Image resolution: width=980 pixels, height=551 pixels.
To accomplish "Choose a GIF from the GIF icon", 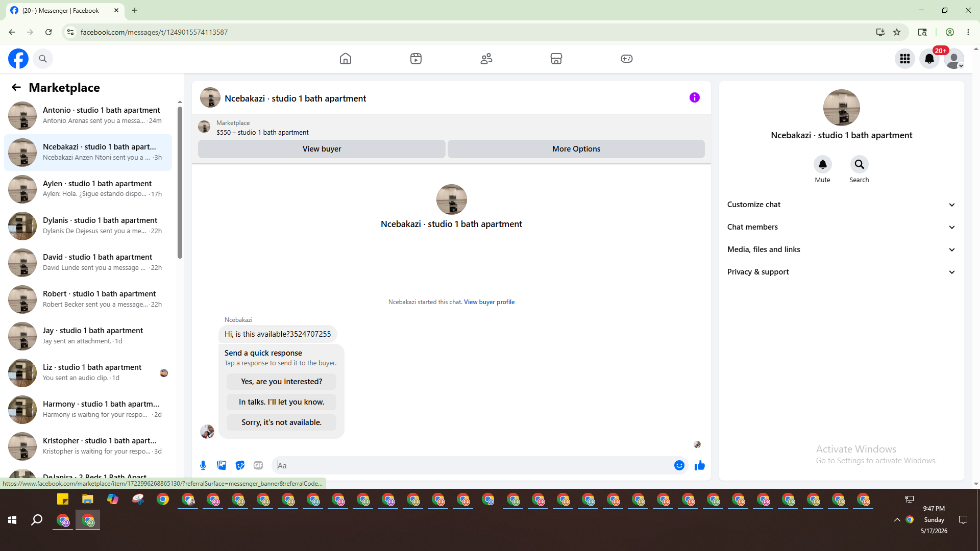I will [258, 465].
